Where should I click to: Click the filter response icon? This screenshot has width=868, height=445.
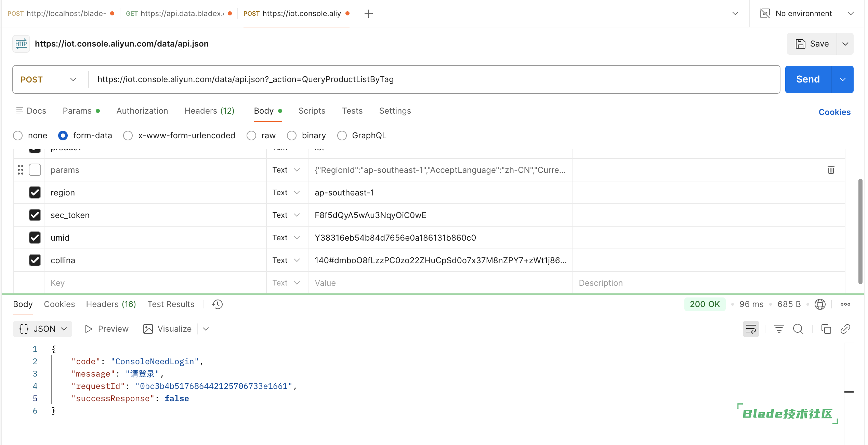(779, 329)
